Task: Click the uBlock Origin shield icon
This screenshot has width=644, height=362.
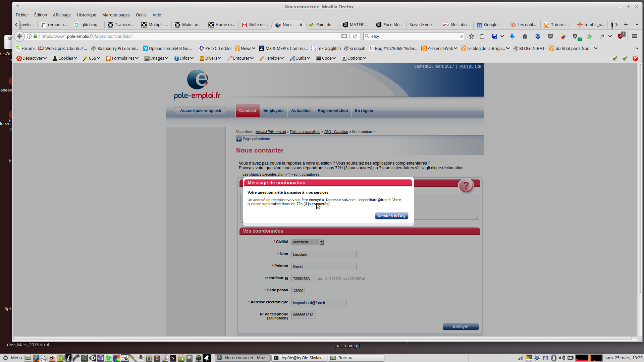Action: point(620,36)
